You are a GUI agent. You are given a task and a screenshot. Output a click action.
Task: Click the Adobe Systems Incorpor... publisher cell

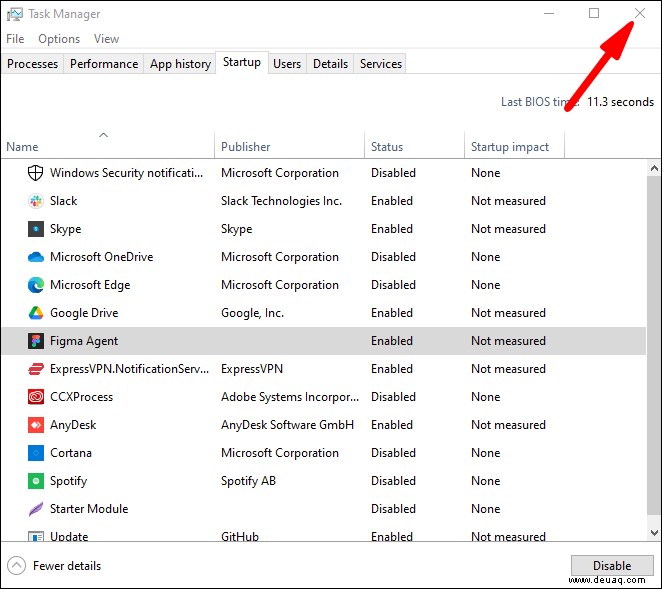[x=290, y=397]
